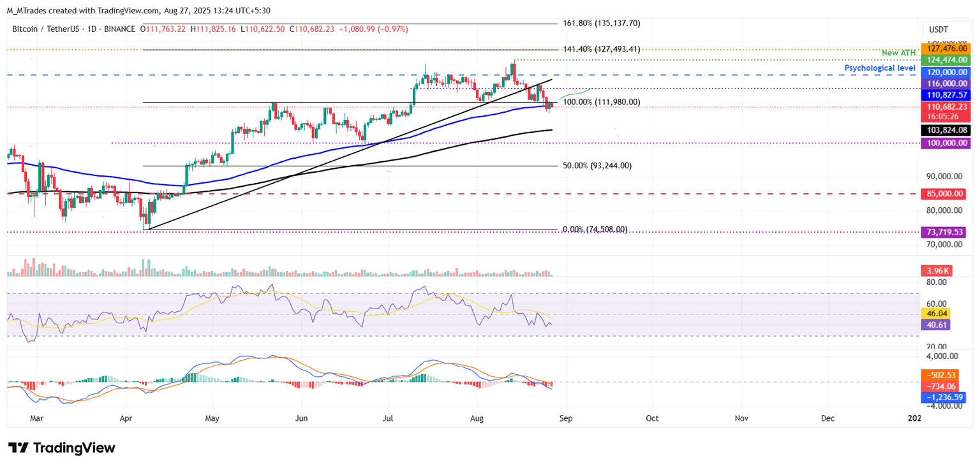This screenshot has height=468, width=980.
Task: Click the New ATH green text annotation
Action: click(899, 53)
